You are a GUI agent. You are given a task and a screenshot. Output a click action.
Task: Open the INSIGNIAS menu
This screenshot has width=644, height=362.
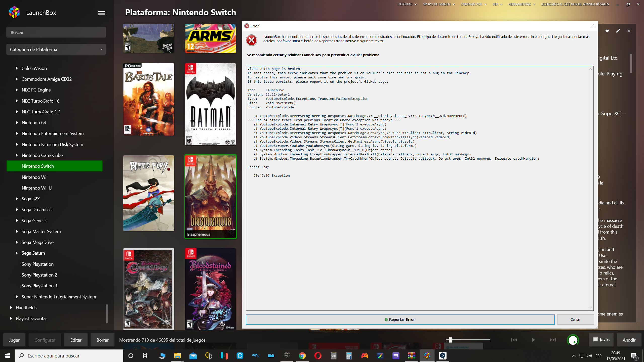click(x=407, y=4)
